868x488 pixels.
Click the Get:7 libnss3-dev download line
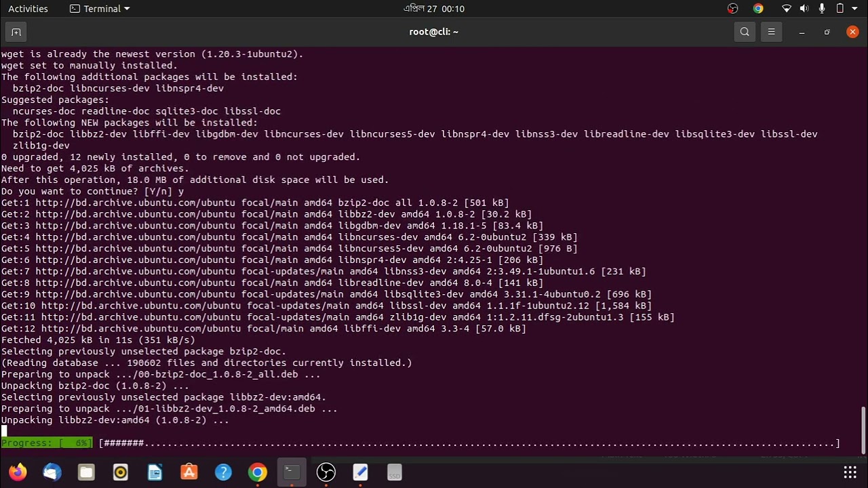323,272
